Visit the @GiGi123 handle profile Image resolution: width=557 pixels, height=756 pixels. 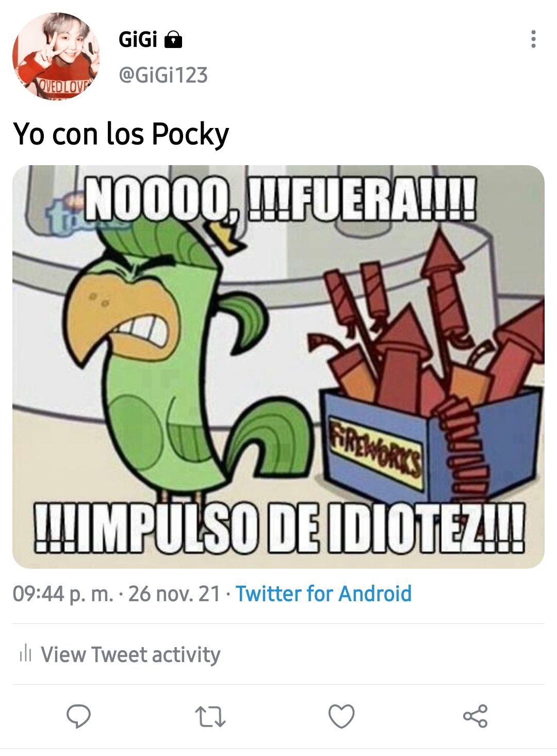click(x=163, y=75)
